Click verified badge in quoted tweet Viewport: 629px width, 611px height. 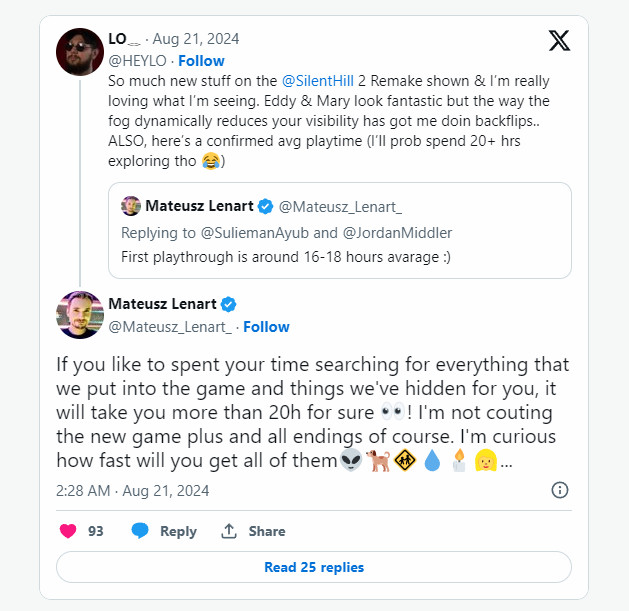pyautogui.click(x=266, y=207)
